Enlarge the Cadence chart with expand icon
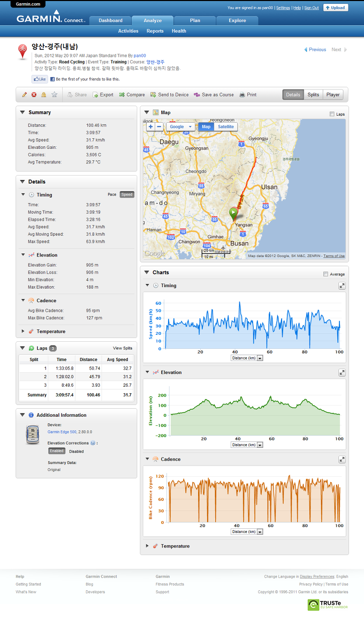Image resolution: width=364 pixels, height=623 pixels. pyautogui.click(x=342, y=460)
